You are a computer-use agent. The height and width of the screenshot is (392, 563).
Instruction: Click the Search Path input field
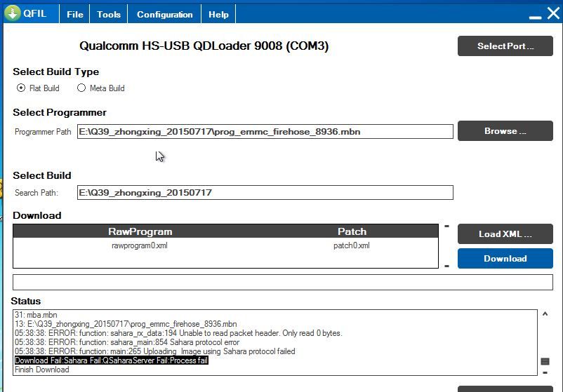pos(265,193)
